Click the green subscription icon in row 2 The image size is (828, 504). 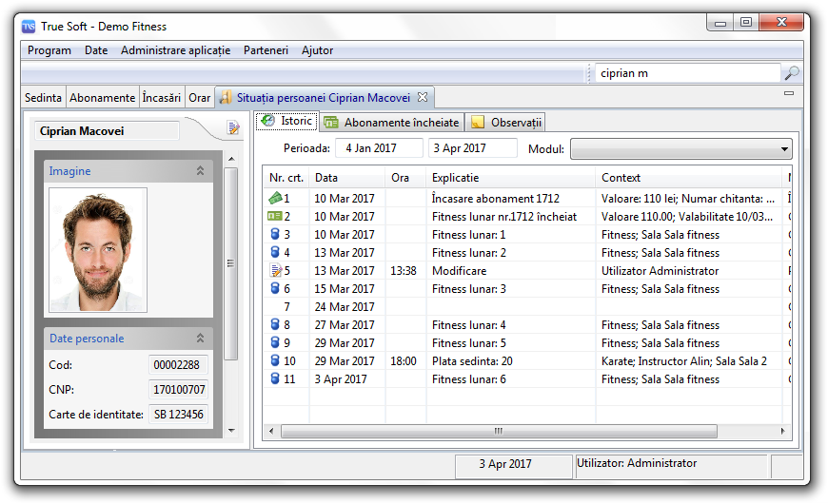[275, 217]
